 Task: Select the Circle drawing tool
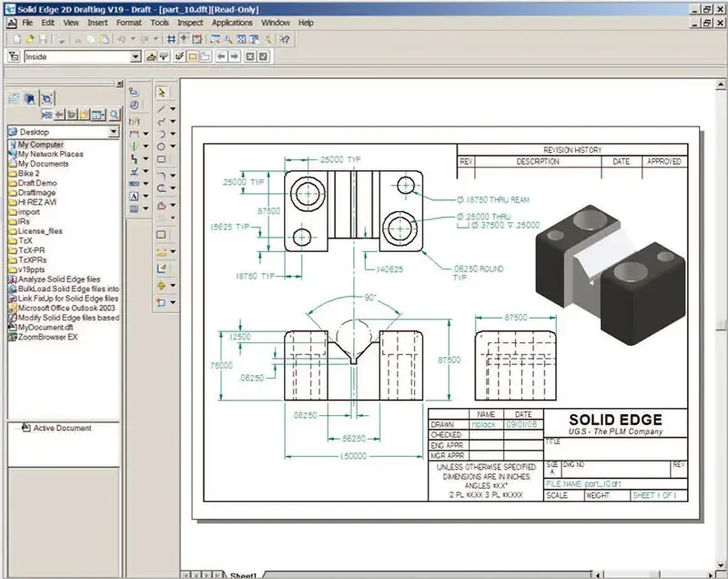(161, 147)
